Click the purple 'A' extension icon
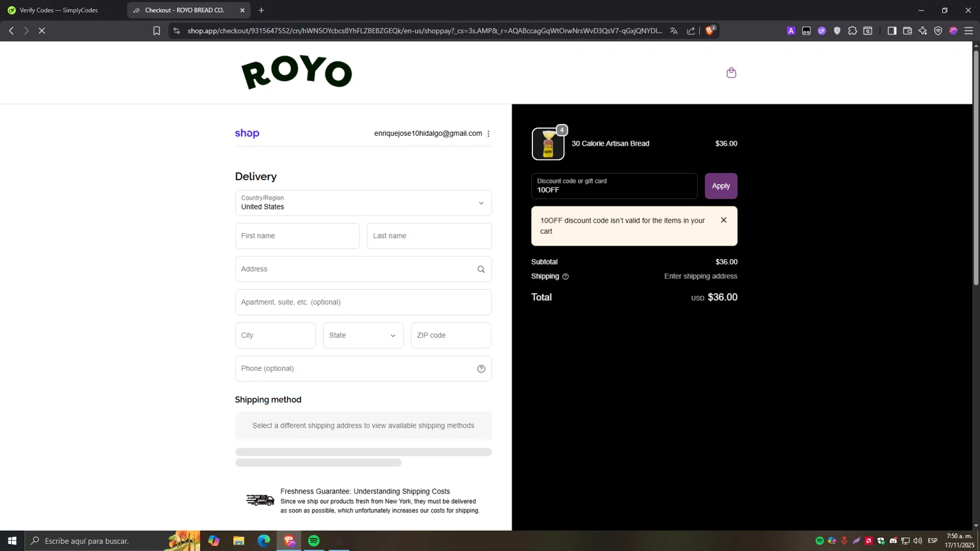Screen dimensions: 980x551 [x=791, y=31]
